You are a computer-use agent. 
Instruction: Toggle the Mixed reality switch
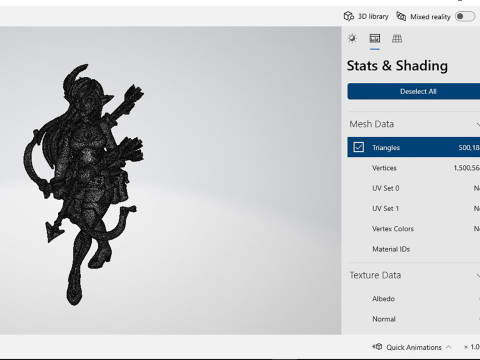click(465, 16)
